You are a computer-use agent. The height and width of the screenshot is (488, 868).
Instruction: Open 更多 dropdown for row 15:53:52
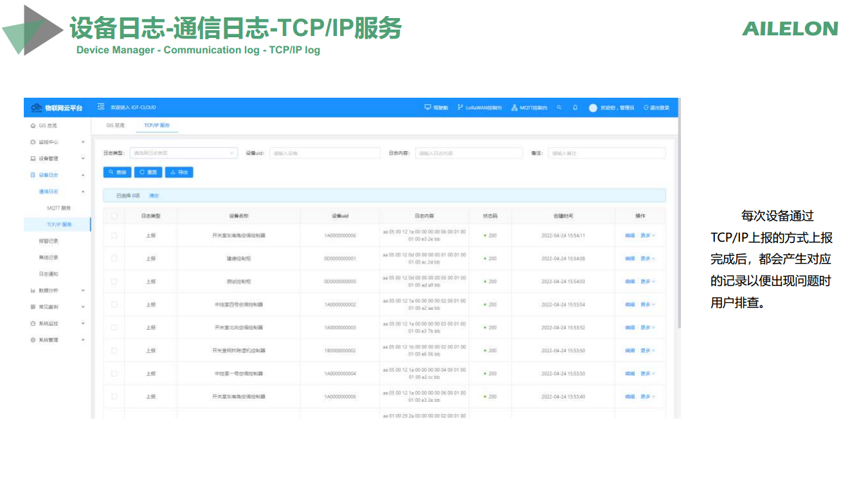tap(647, 327)
